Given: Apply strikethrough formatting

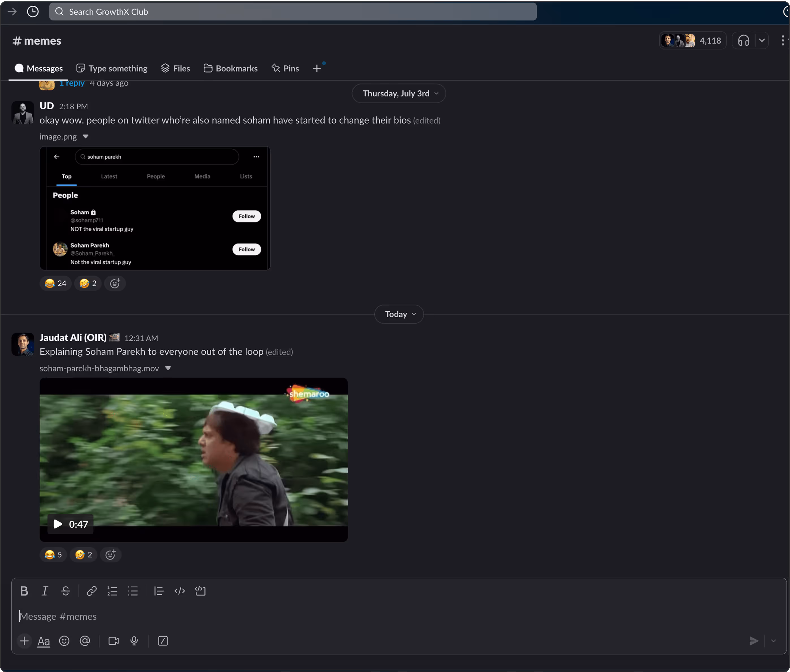Looking at the screenshot, I should click(66, 591).
